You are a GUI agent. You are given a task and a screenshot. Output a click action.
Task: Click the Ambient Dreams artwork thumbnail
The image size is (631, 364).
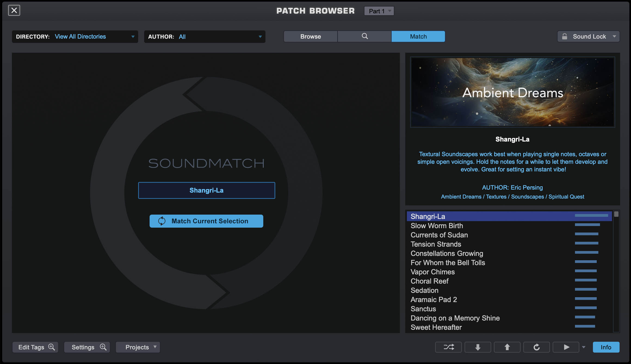point(512,92)
